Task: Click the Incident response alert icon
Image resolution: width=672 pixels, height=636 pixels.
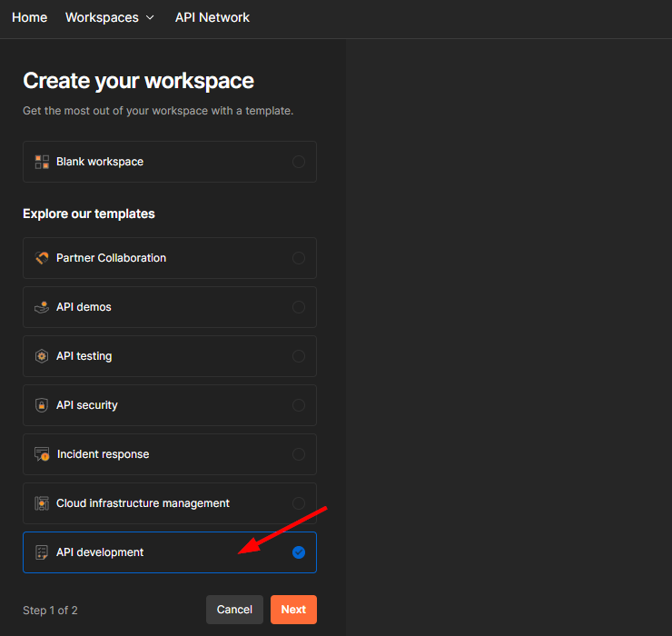Action: pos(42,454)
